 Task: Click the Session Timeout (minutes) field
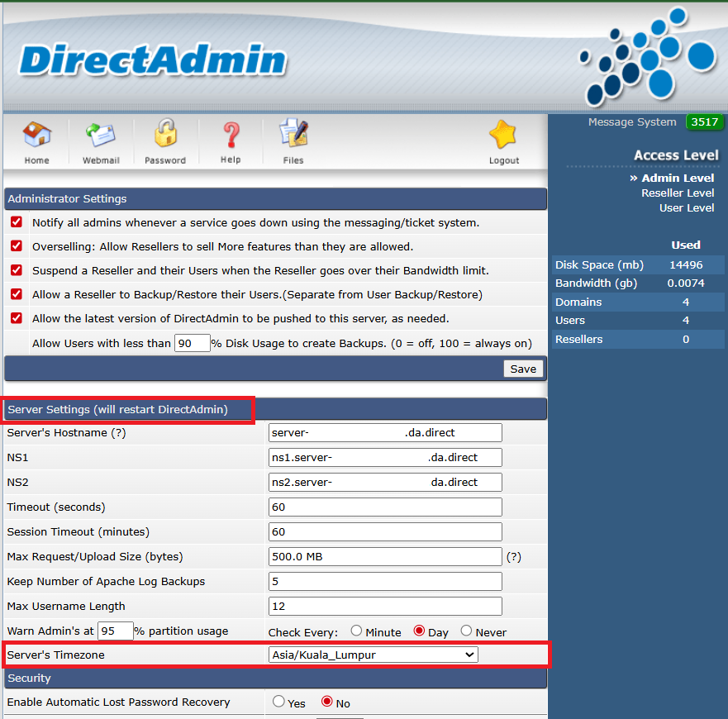click(x=385, y=532)
